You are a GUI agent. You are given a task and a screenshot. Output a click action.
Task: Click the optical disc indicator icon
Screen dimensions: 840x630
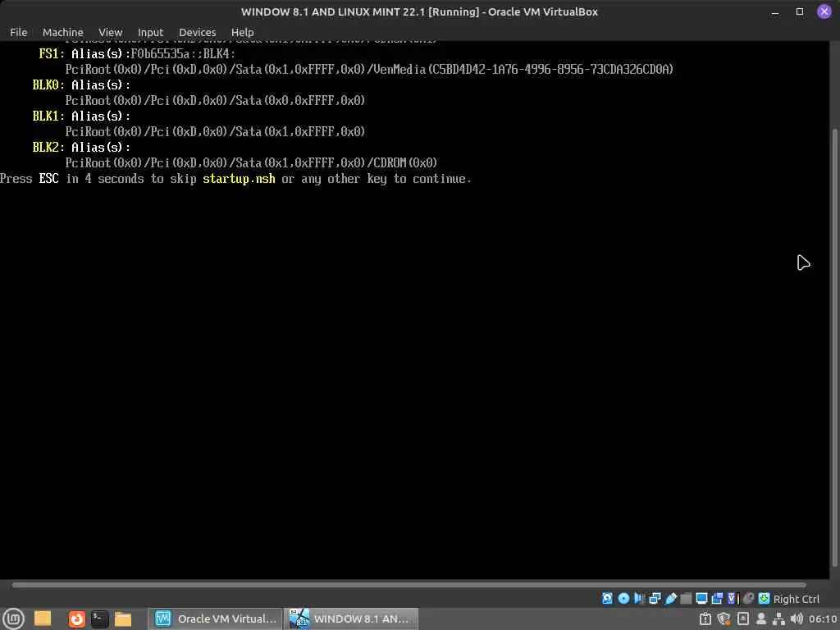coord(623,598)
